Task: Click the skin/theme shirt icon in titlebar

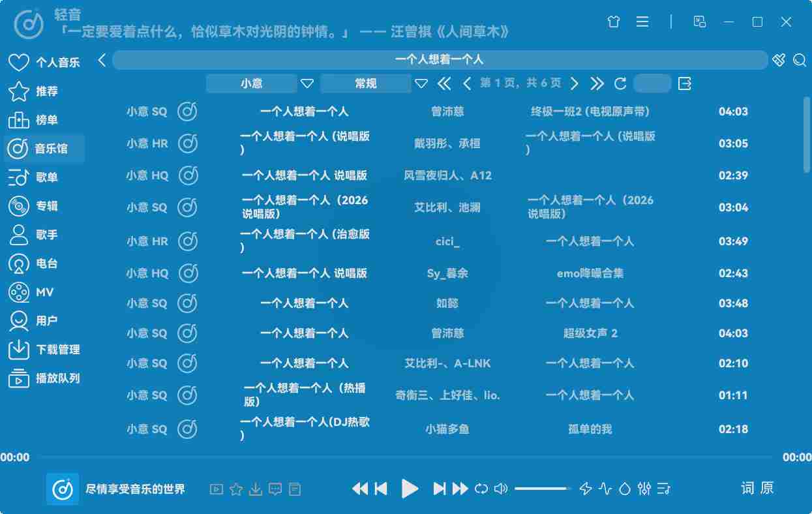Action: [612, 22]
